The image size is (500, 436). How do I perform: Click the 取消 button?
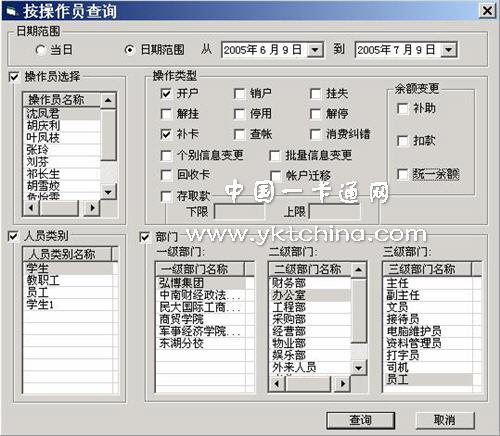click(x=445, y=420)
